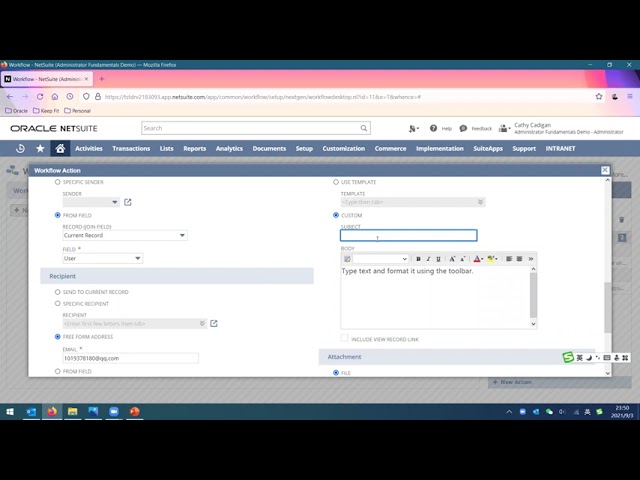Click the create-new icon beside Help
The width and height of the screenshot is (640, 480).
[x=413, y=129]
